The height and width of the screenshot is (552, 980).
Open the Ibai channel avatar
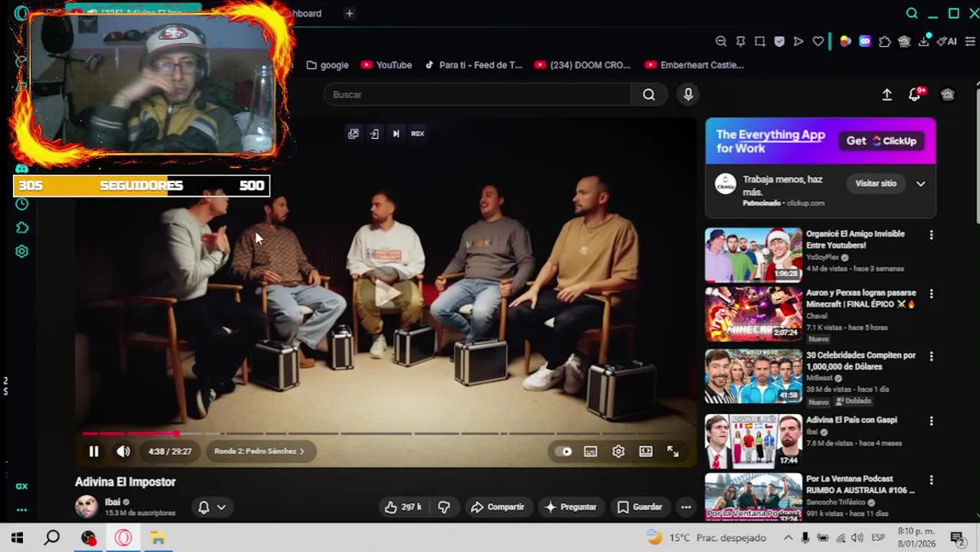tap(87, 506)
